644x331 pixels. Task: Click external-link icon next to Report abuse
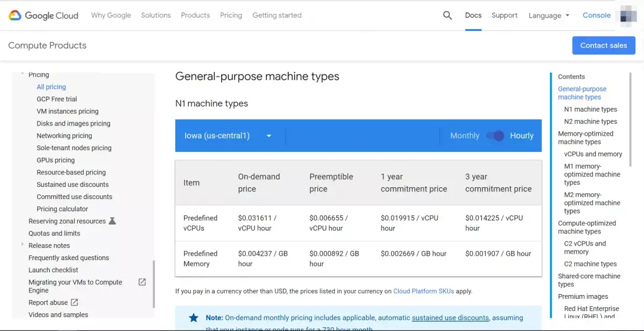tap(75, 303)
